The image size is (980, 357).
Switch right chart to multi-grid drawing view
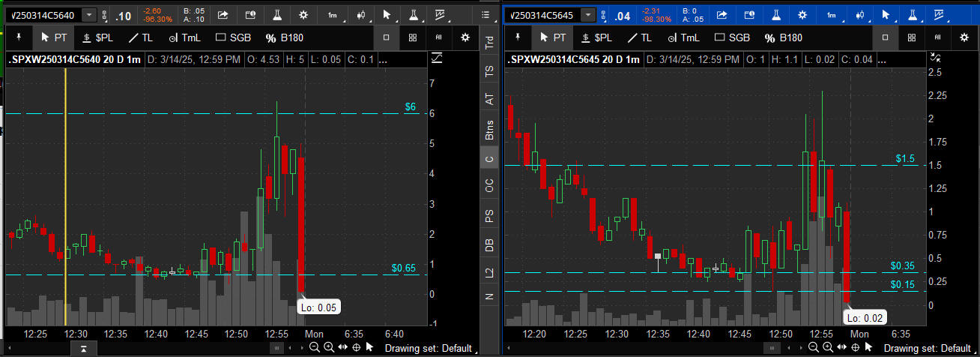pyautogui.click(x=911, y=37)
